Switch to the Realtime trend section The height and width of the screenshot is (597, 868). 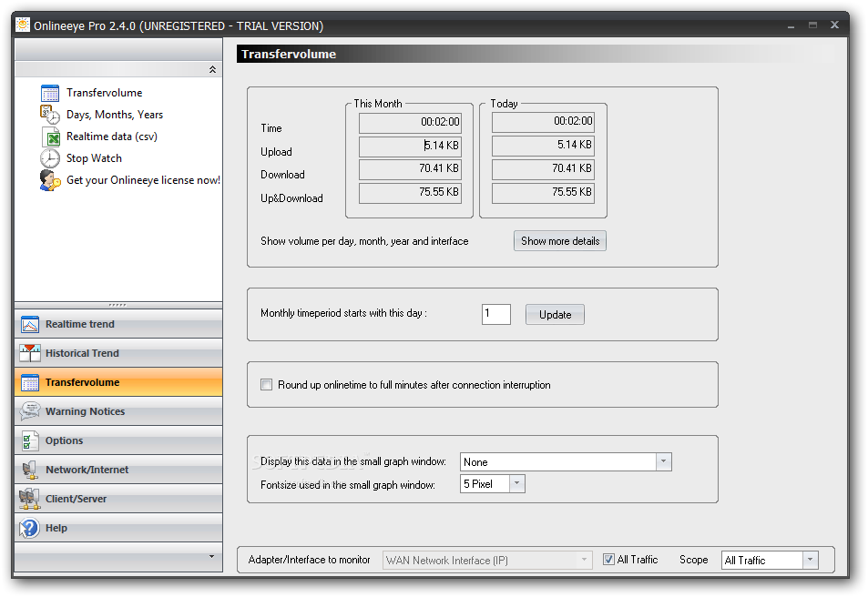tap(118, 324)
